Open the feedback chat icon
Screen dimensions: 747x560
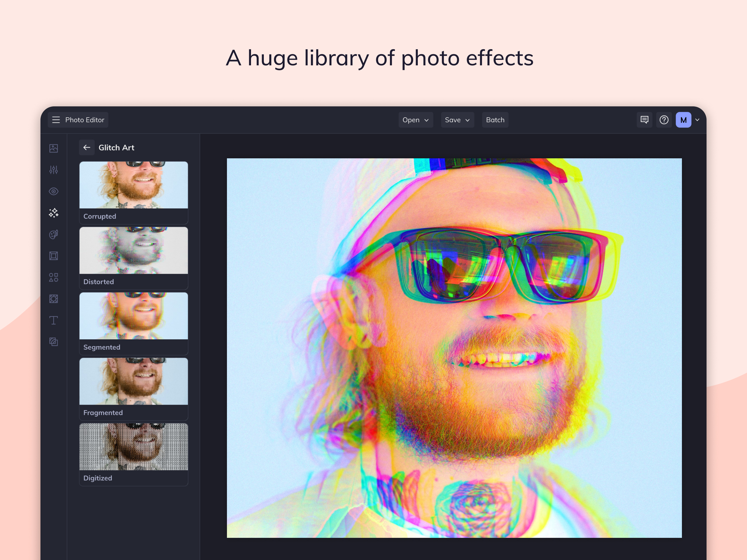point(644,120)
